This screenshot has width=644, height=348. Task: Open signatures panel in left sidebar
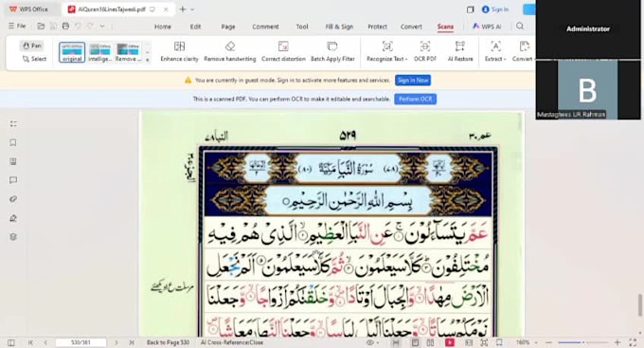point(13,218)
